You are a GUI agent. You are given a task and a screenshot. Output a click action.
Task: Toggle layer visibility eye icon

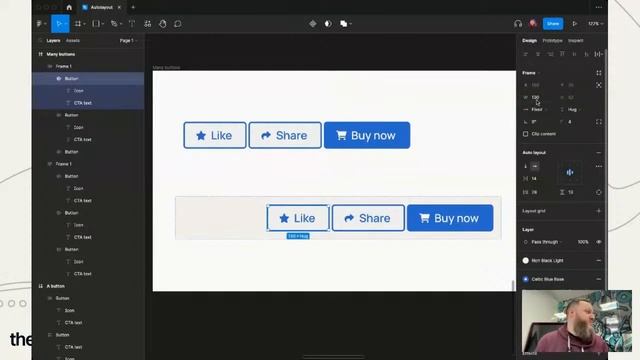[599, 242]
